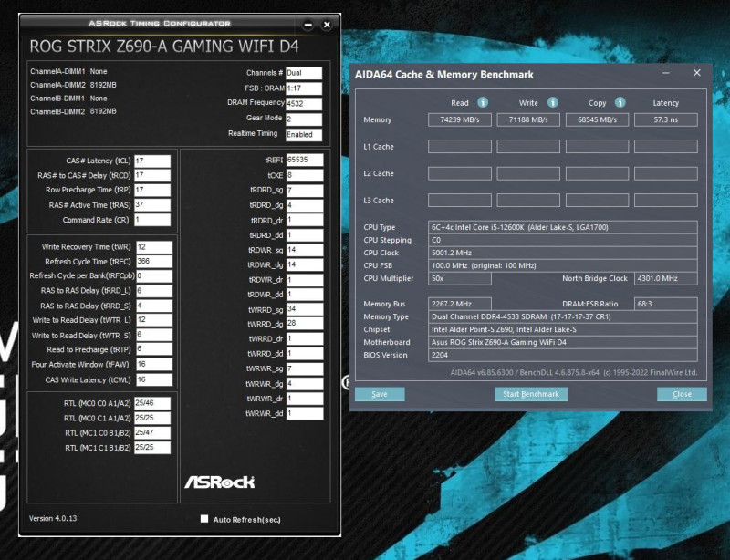This screenshot has width=730, height=560.
Task: Click the Memory Bus value 2267.2 MHz
Action: tap(460, 304)
